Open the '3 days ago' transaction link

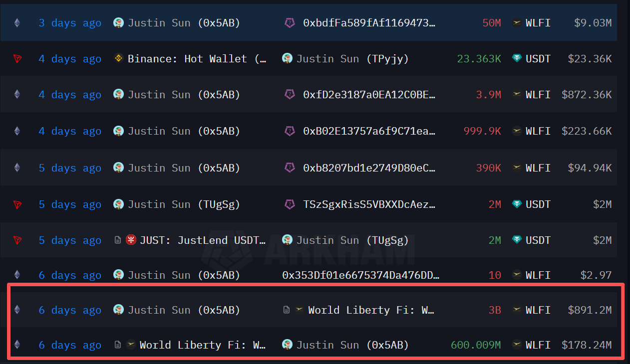70,22
